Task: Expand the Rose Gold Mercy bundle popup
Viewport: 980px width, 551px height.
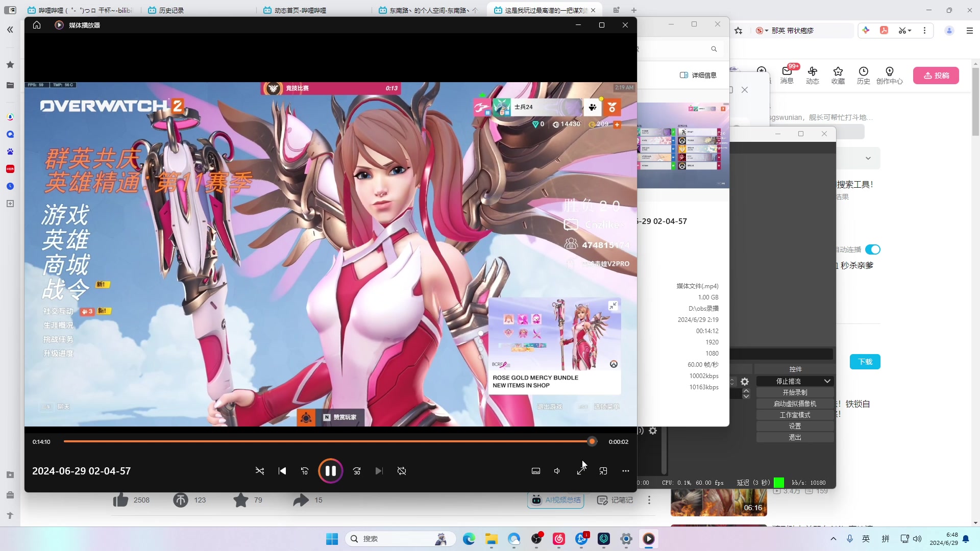Action: click(613, 305)
